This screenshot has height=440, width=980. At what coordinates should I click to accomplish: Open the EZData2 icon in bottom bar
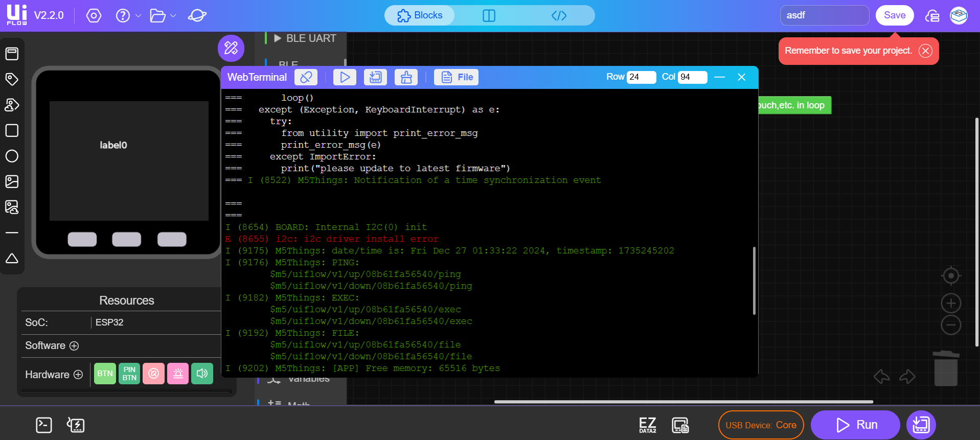(648, 425)
